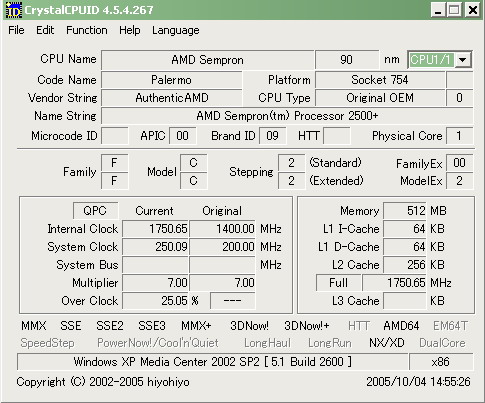Expand the CPU1/1 selector dropdown
The width and height of the screenshot is (485, 403).
(463, 60)
